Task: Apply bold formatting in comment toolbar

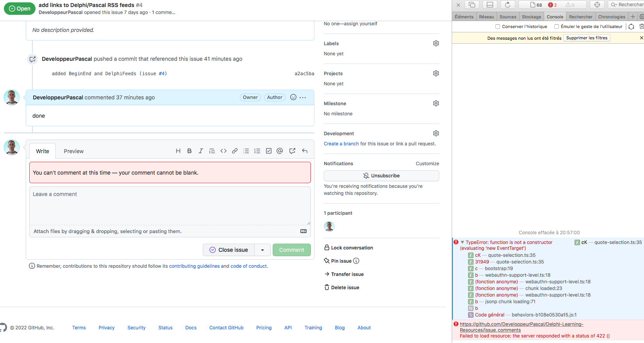Action: tap(189, 151)
